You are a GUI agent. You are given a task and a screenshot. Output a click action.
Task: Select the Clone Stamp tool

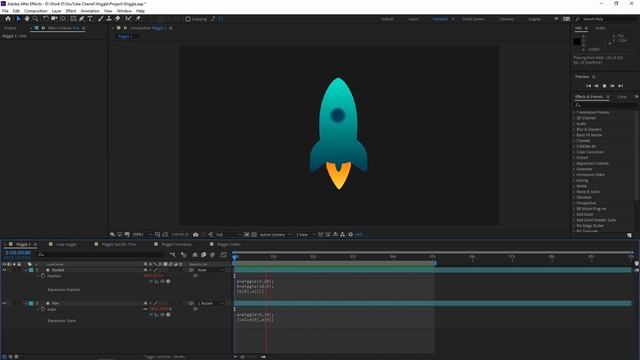[x=109, y=19]
